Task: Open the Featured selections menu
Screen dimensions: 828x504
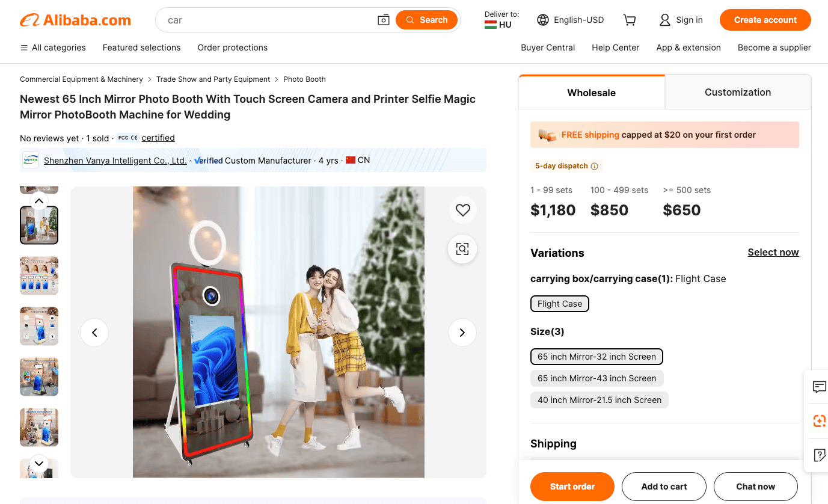Action: 142,48
